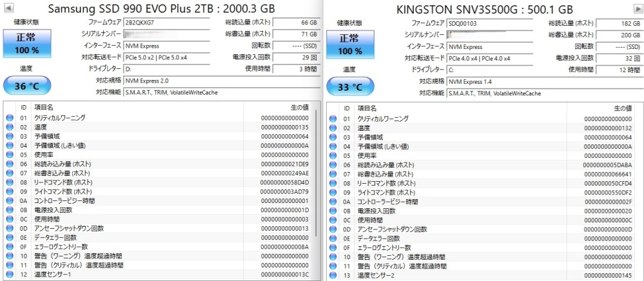Click the status orb for Kingston ライトコマンド数 row

click(x=333, y=193)
